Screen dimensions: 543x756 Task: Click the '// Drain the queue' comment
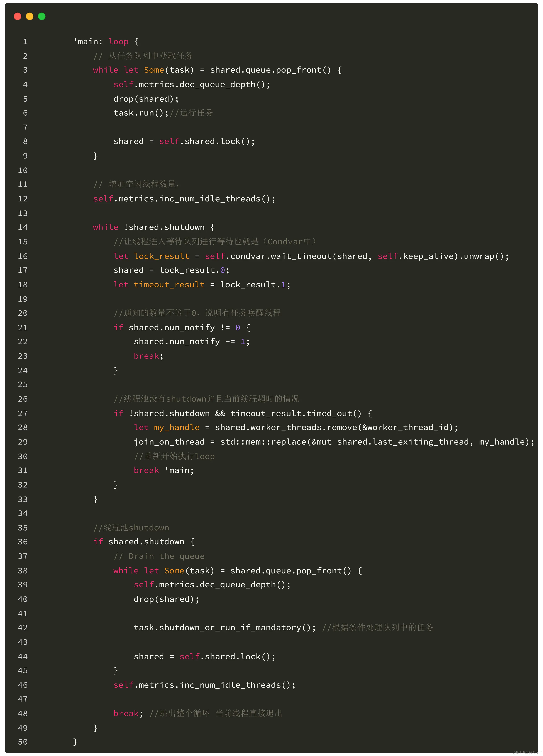click(x=159, y=556)
